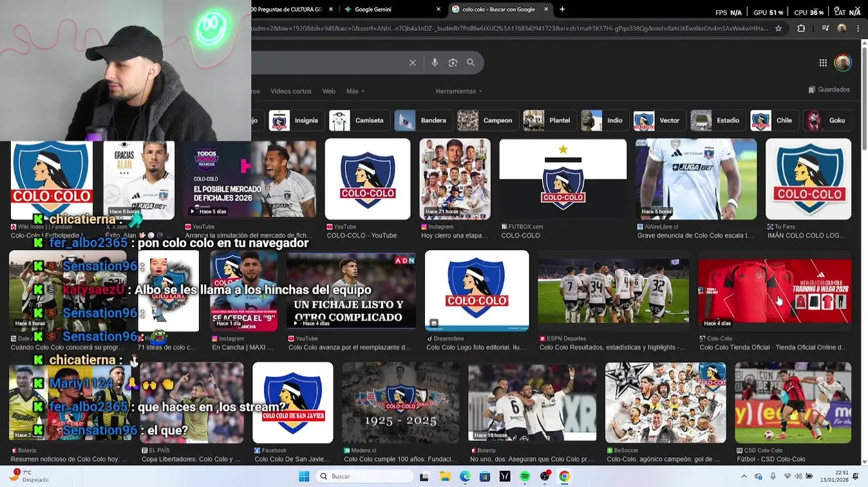Open the Windows Start menu
This screenshot has width=868, height=487.
tap(304, 476)
